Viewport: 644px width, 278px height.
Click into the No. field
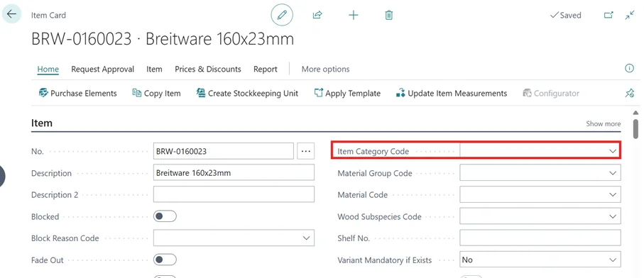224,151
